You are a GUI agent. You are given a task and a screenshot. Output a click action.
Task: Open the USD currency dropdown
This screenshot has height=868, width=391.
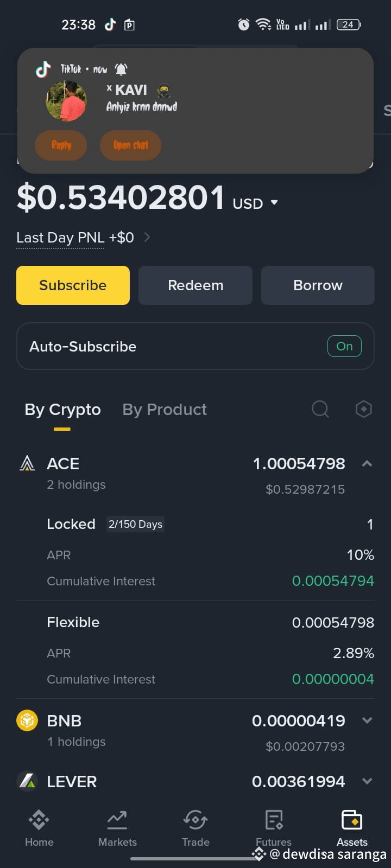(274, 202)
